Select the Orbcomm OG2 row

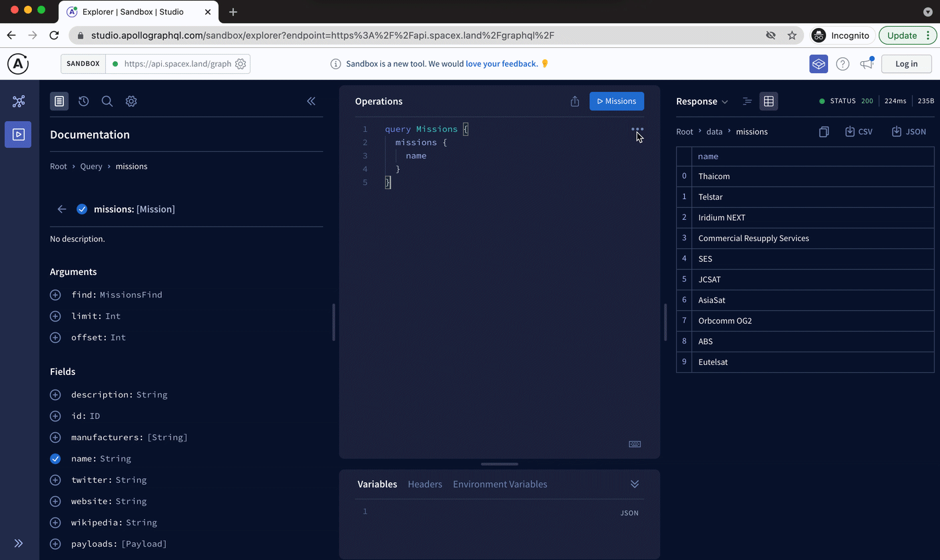805,321
